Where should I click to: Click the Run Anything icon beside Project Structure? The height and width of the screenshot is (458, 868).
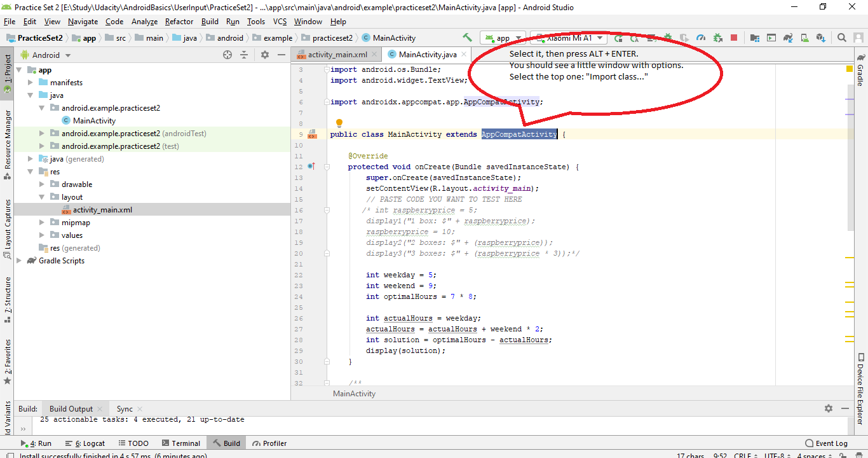click(771, 38)
